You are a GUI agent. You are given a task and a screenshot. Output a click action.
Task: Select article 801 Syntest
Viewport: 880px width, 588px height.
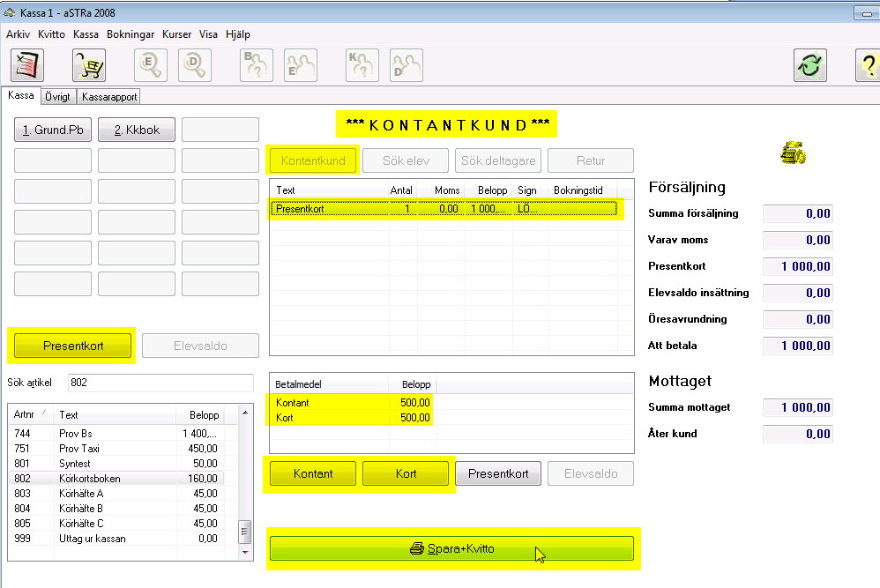(x=116, y=464)
